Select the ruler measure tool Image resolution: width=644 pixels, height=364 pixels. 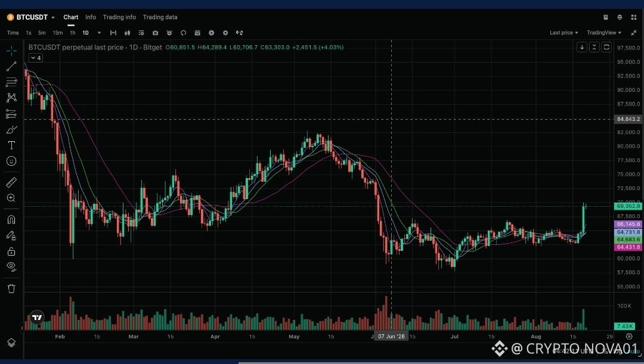pyautogui.click(x=11, y=182)
